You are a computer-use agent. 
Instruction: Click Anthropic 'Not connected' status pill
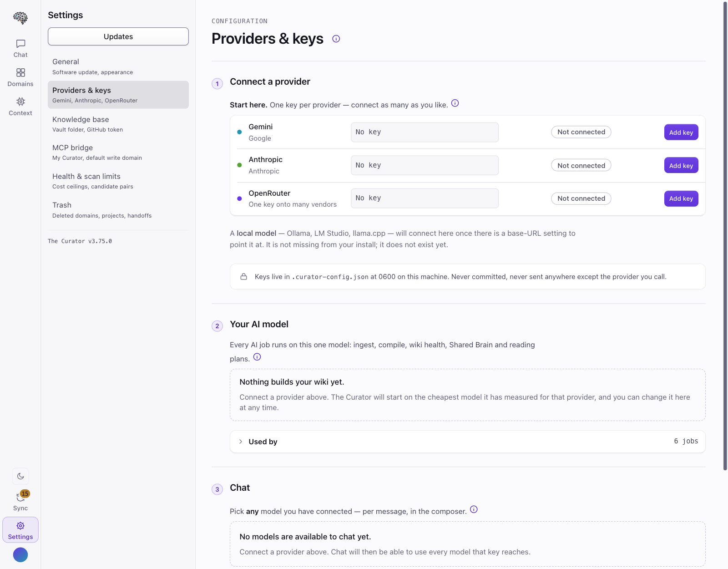pos(581,165)
